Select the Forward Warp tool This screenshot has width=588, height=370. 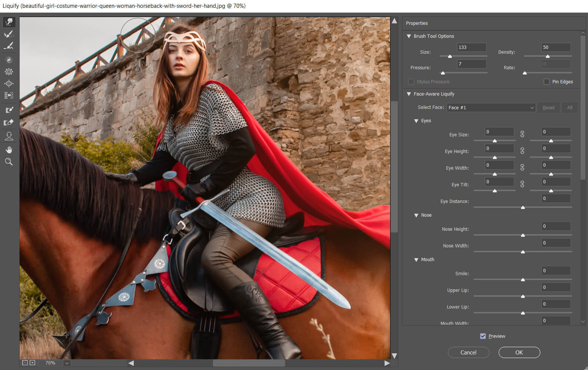[9, 22]
